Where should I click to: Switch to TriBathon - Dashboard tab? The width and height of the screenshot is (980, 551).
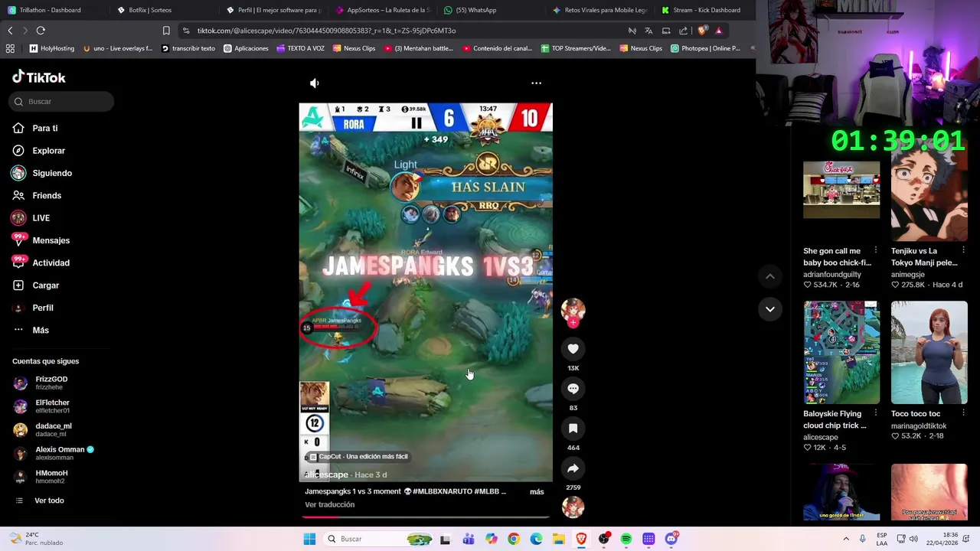click(x=50, y=10)
